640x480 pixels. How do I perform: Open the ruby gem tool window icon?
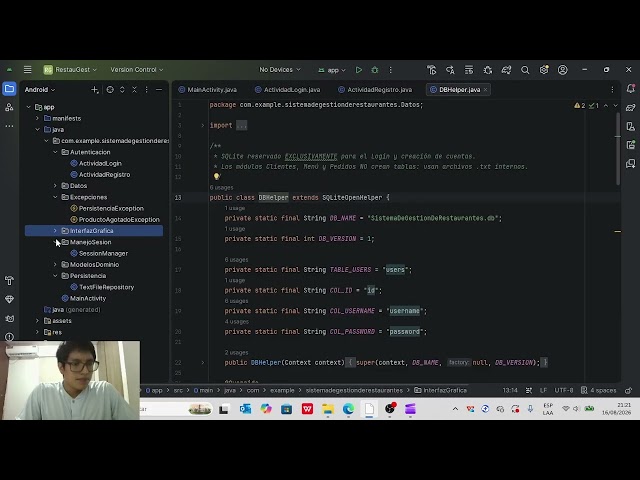pos(9,299)
